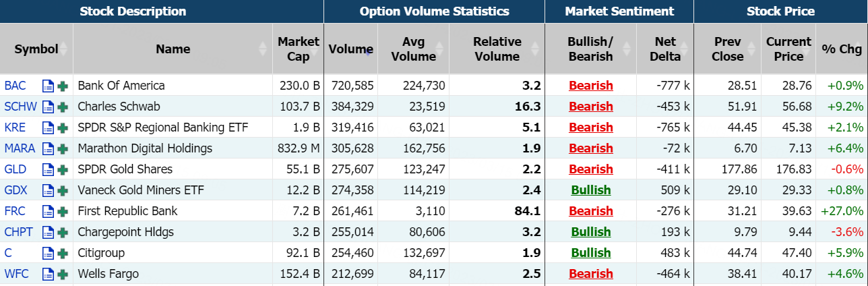Add WFC using the green plus icon
This screenshot has height=286, width=868.
[x=63, y=274]
